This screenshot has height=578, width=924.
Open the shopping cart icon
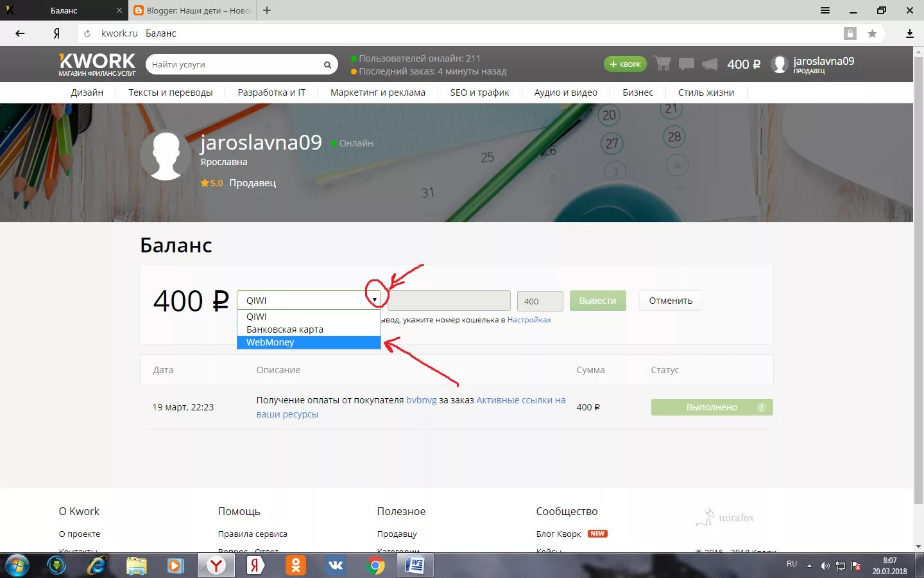[663, 64]
